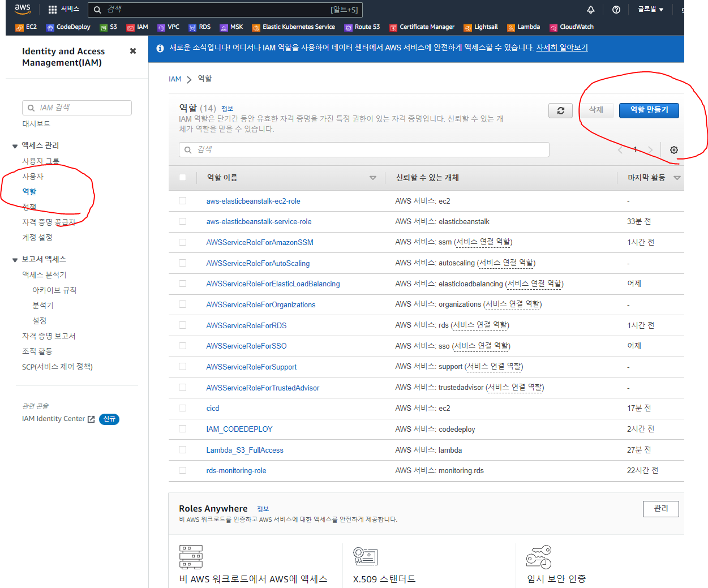Open the 정보 link next to 역할 heading

click(x=227, y=109)
